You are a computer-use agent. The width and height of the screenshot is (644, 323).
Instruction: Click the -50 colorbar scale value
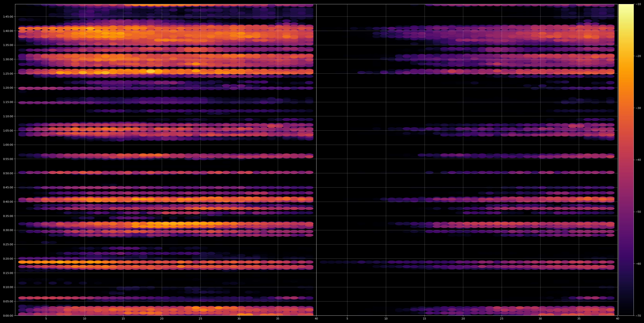(638, 212)
